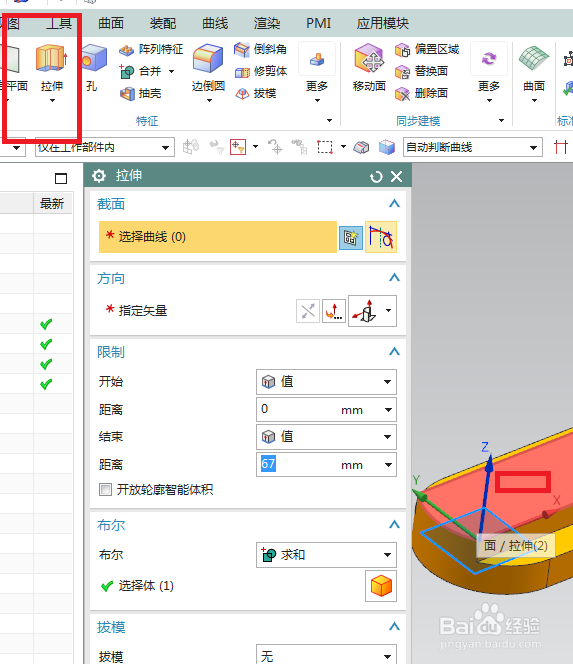Click the blue cube display icon in toolbar
Image resolution: width=573 pixels, height=664 pixels.
point(387,147)
